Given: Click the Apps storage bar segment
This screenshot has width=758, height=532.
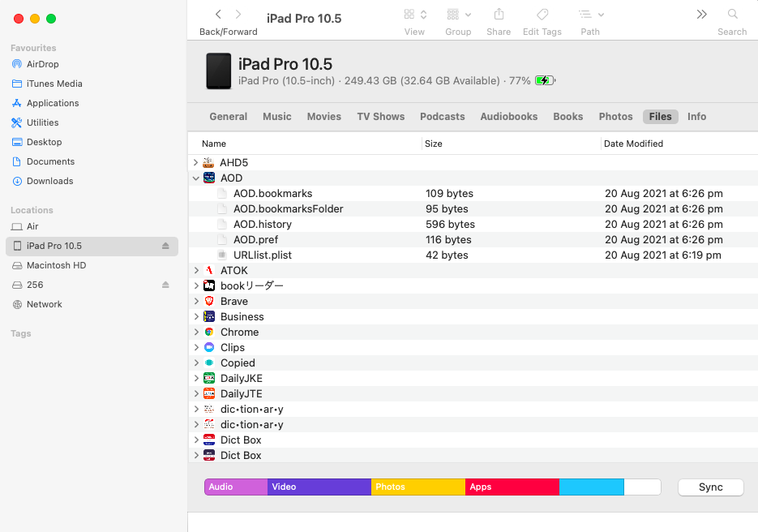Looking at the screenshot, I should (512, 487).
